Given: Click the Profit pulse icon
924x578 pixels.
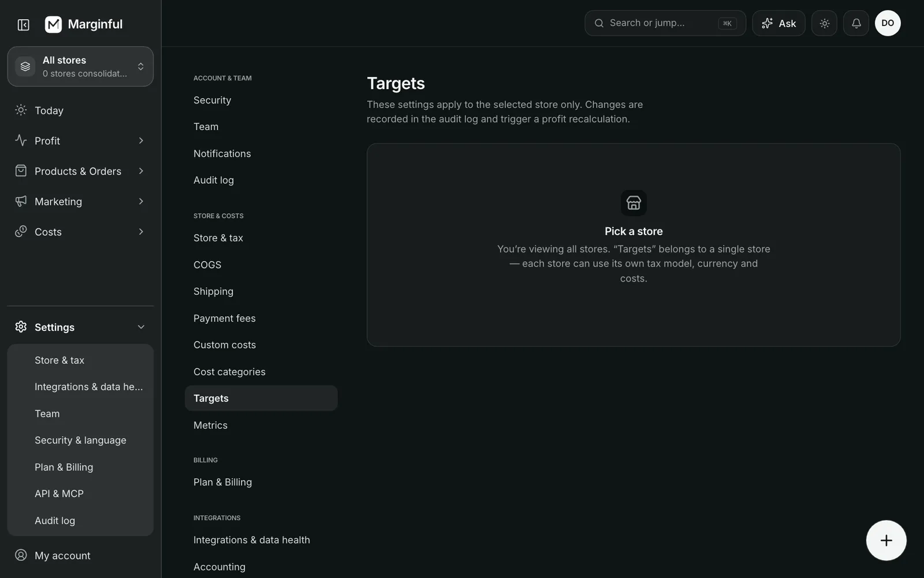Looking at the screenshot, I should pos(21,140).
